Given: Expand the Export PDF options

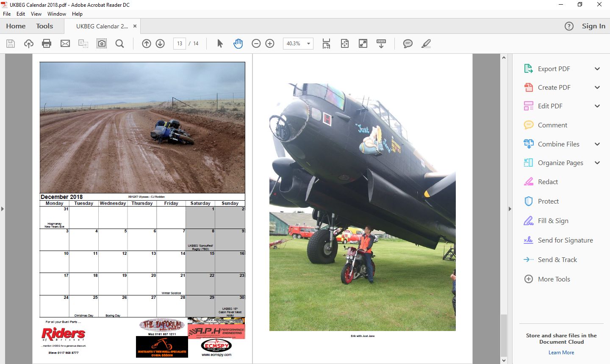Looking at the screenshot, I should (597, 69).
